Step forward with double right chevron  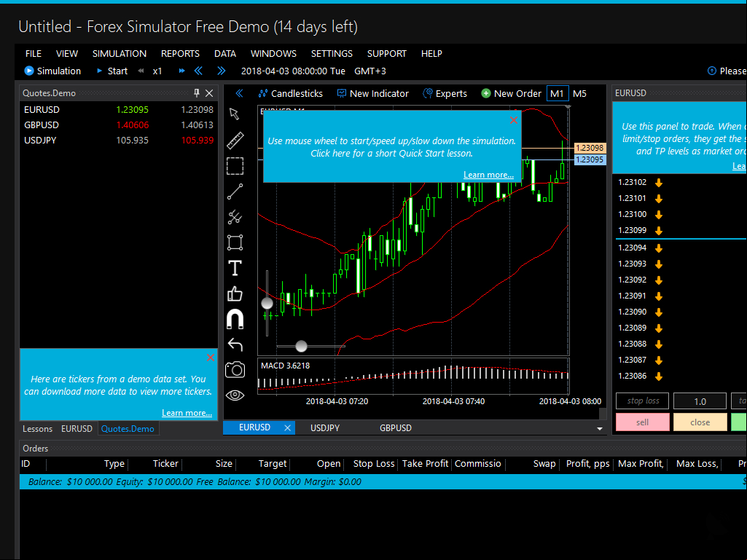(221, 71)
